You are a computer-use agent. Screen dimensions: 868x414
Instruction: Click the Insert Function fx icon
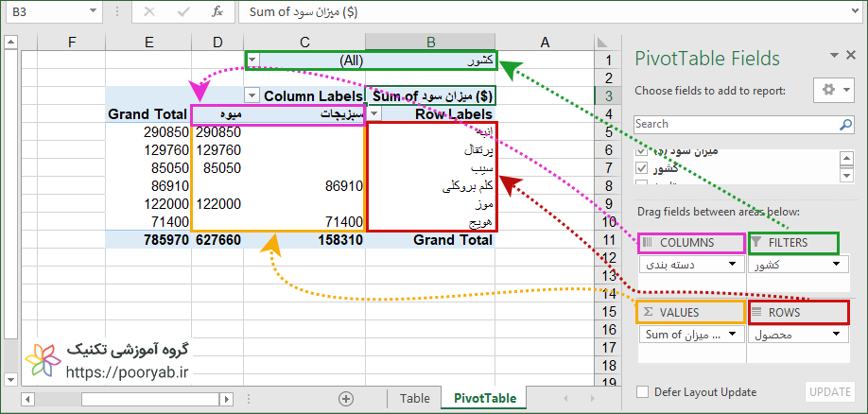[217, 12]
